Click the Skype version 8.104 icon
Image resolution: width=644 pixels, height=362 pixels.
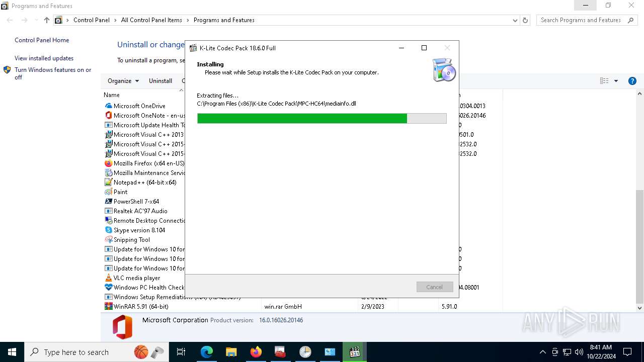[x=108, y=230]
